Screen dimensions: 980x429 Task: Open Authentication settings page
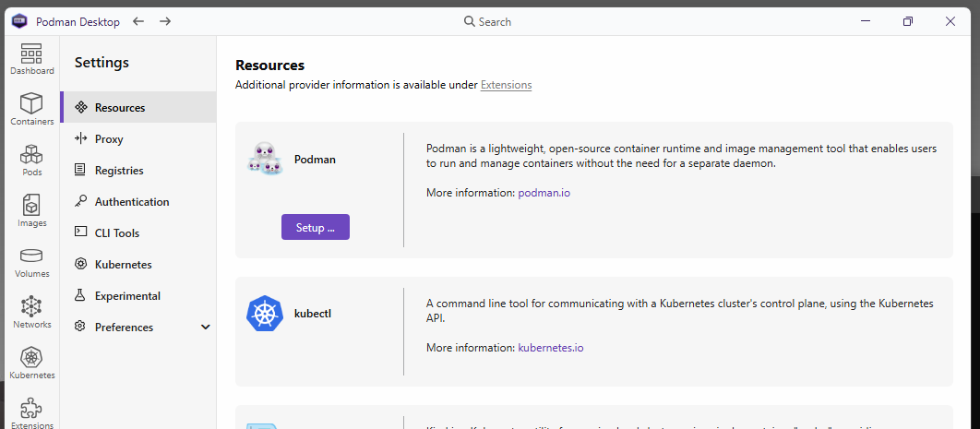click(132, 202)
